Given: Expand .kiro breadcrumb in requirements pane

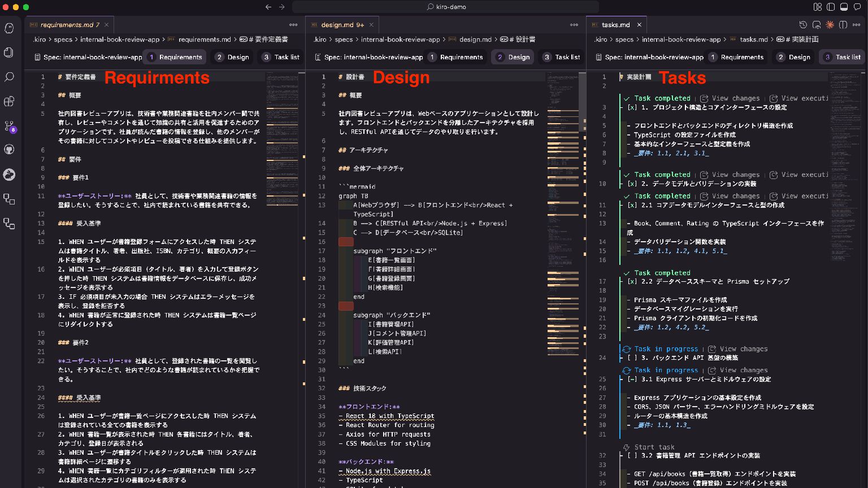Looking at the screenshot, I should tap(39, 40).
